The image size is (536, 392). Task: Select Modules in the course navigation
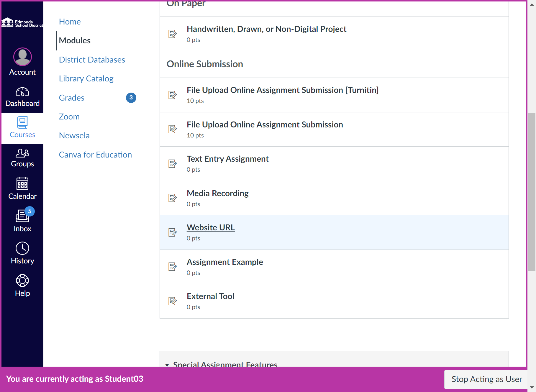(75, 40)
